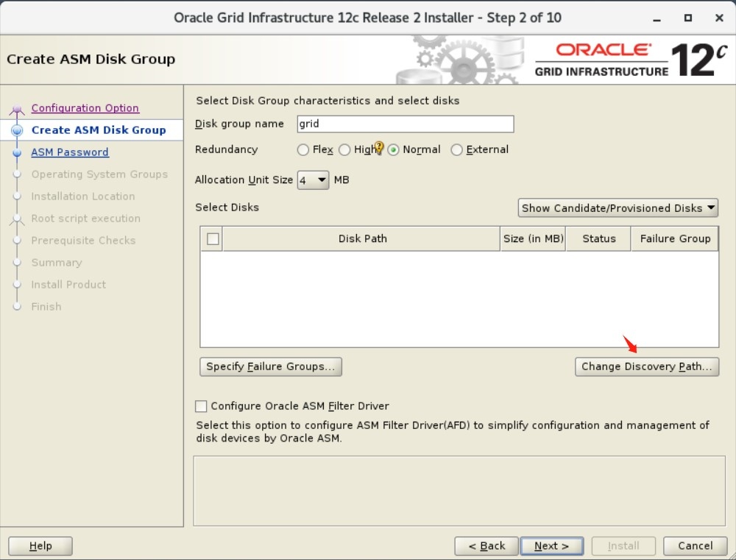This screenshot has height=560, width=736.
Task: Select High redundancy option
Action: [x=344, y=149]
